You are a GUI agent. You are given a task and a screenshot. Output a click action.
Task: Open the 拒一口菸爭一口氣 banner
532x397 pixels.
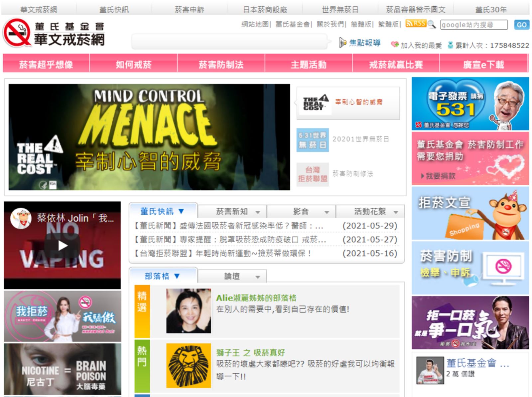click(x=470, y=322)
